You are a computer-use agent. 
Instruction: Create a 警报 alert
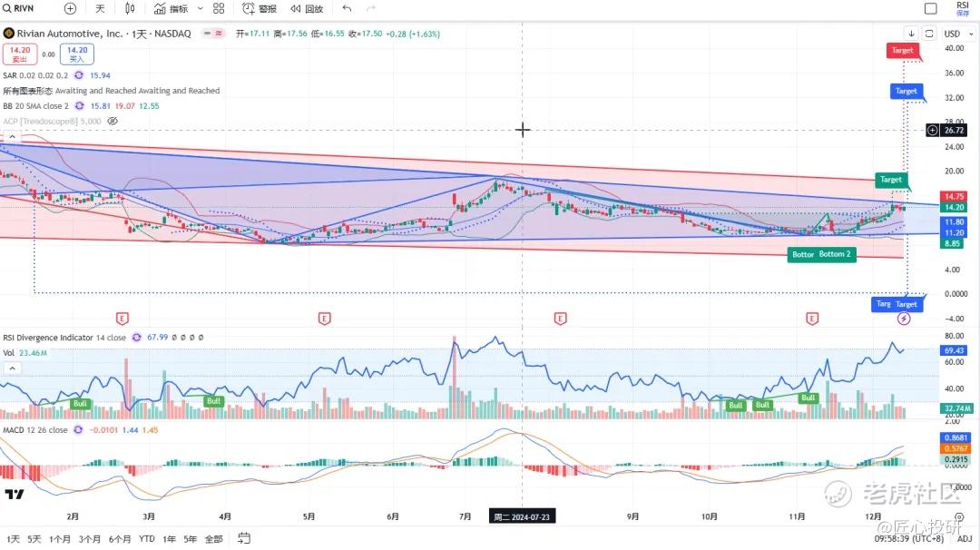click(260, 9)
